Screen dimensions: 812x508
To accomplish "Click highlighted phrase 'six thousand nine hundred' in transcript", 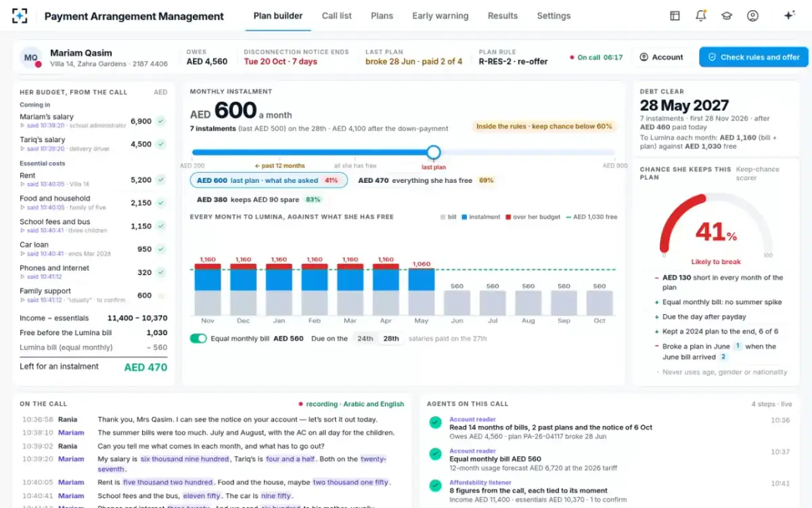I will click(185, 459).
